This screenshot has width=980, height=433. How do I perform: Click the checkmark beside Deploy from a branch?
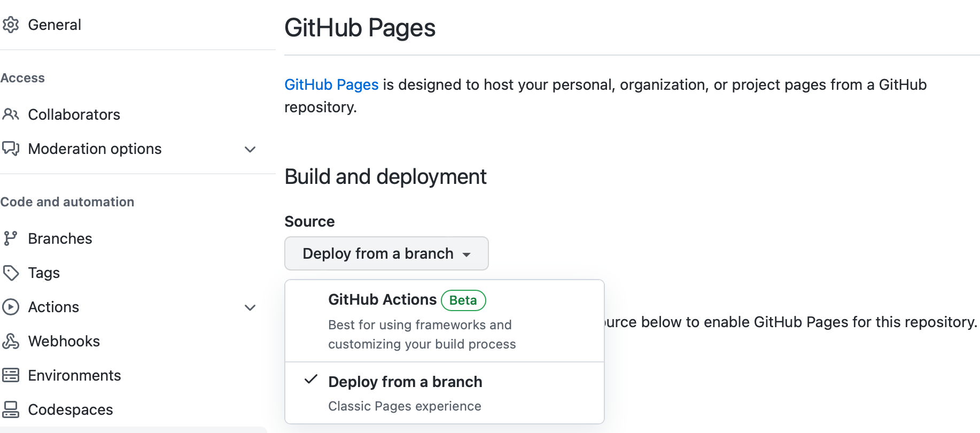point(311,380)
